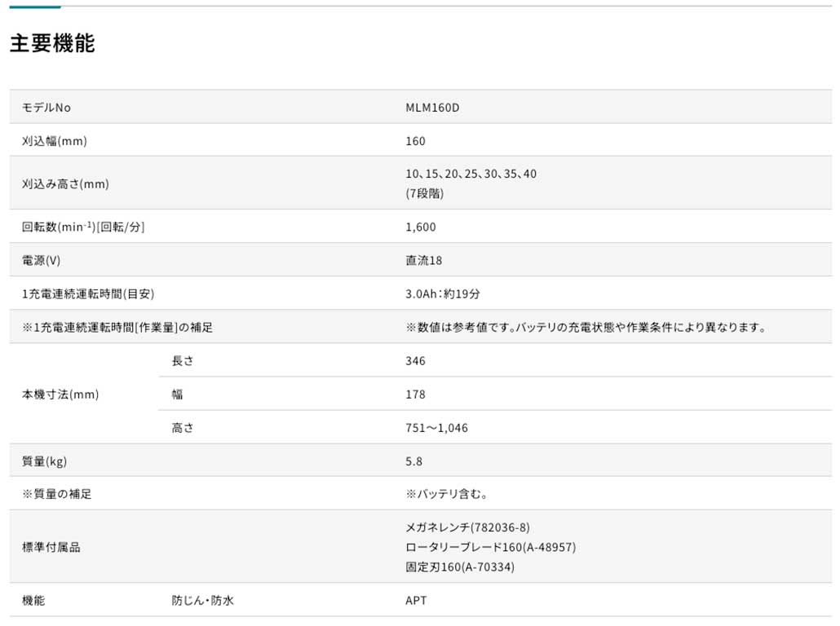Select the モデルNo row label
The width and height of the screenshot is (840, 626).
coord(46,108)
